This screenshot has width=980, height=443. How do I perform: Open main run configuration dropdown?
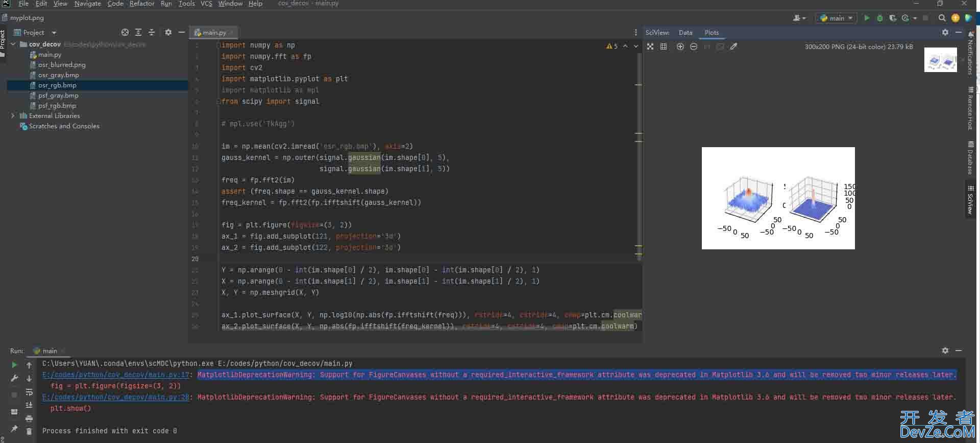(836, 18)
